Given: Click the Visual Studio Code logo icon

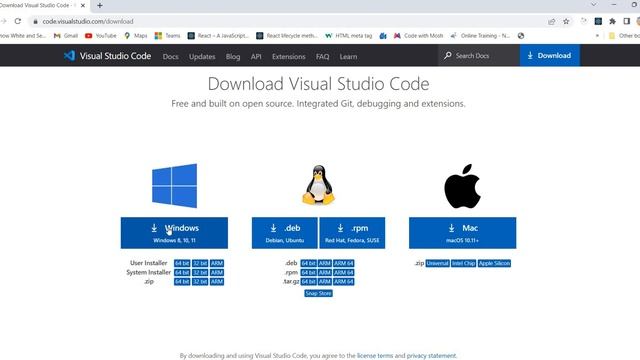Looking at the screenshot, I should (69, 56).
